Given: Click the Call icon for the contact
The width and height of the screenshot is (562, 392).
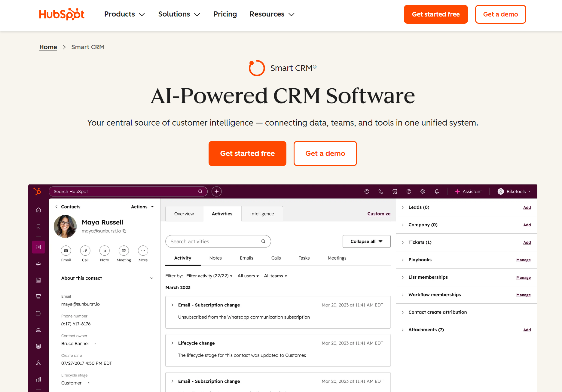Looking at the screenshot, I should [85, 251].
